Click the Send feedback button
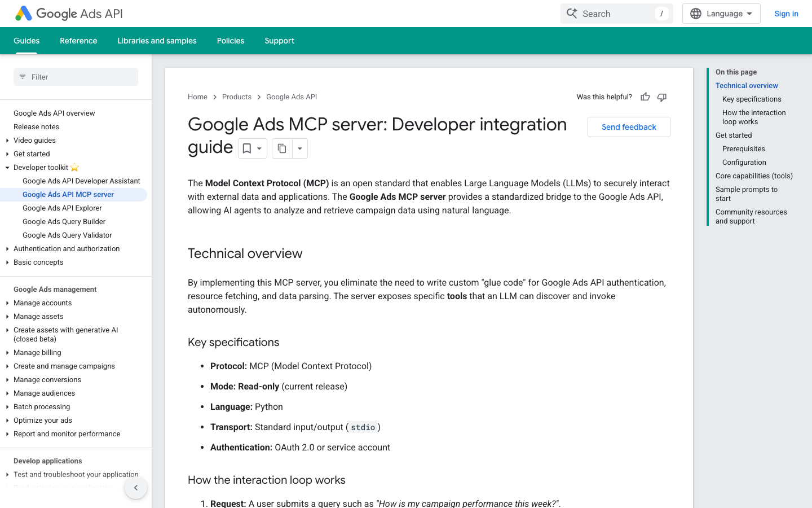 coord(628,126)
